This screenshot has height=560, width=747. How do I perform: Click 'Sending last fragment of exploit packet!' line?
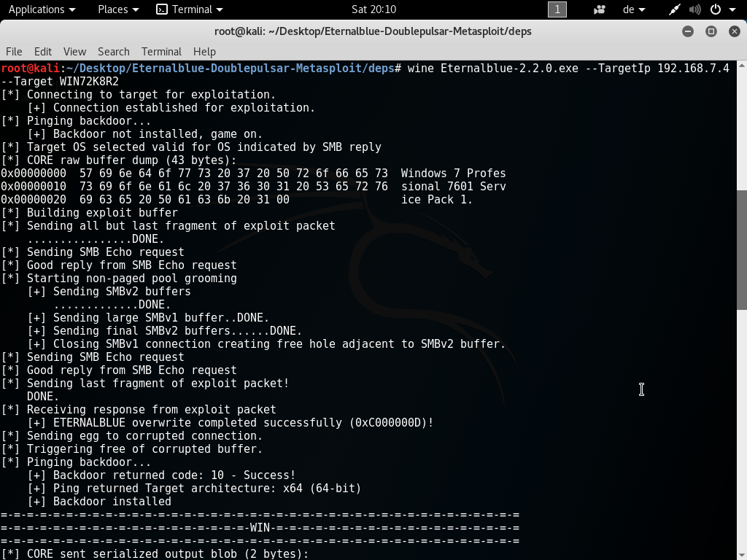[145, 384]
